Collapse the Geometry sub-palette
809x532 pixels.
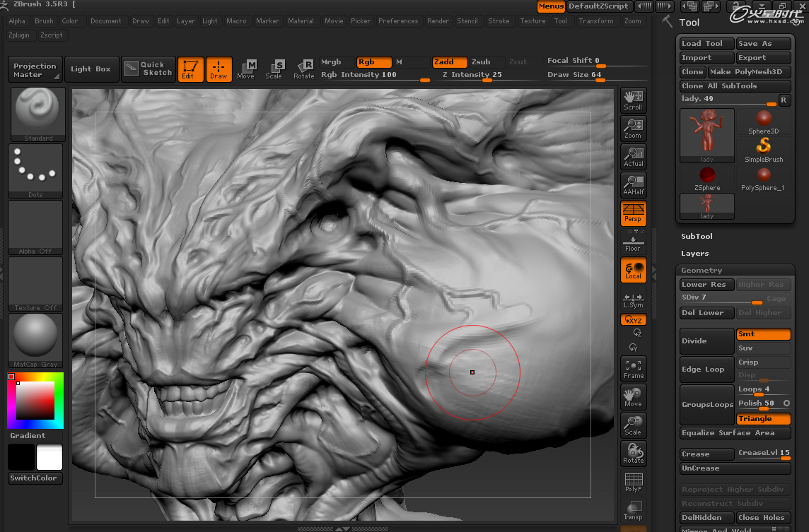[702, 270]
